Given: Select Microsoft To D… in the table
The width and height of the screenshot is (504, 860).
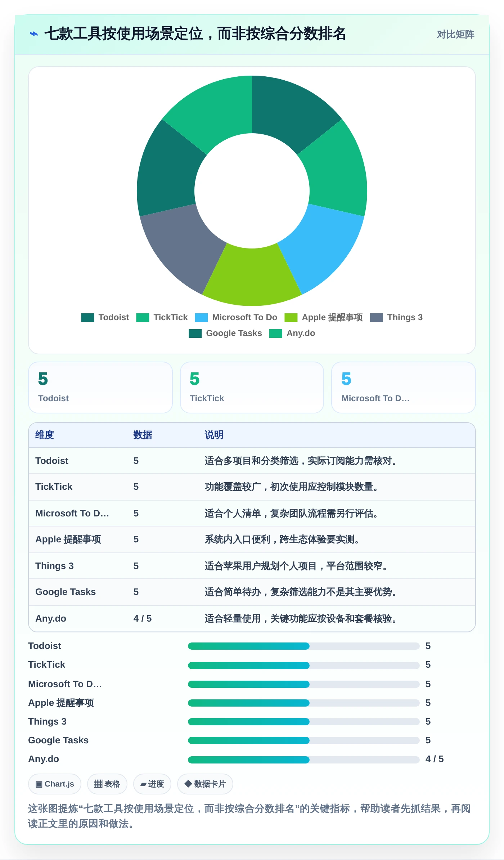Looking at the screenshot, I should point(72,513).
